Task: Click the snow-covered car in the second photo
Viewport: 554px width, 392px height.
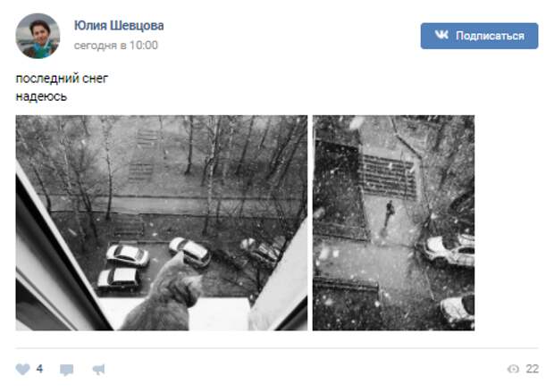Action: (x=449, y=250)
